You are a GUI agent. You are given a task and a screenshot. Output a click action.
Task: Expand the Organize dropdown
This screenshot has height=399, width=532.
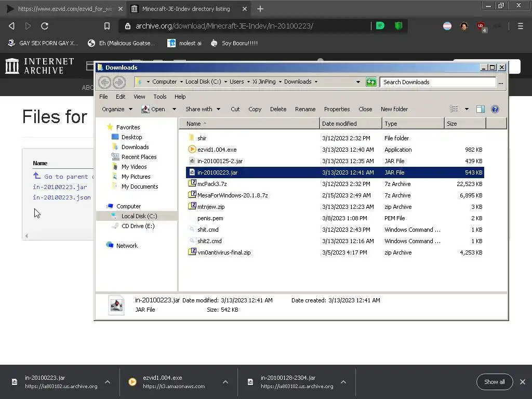click(x=117, y=109)
